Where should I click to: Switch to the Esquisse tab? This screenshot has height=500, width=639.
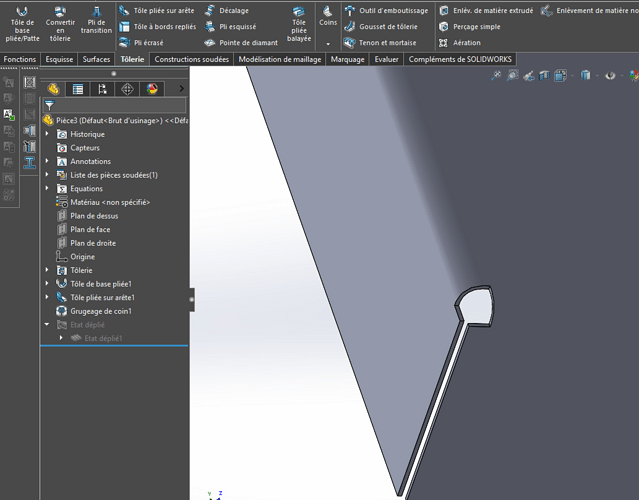pos(59,60)
